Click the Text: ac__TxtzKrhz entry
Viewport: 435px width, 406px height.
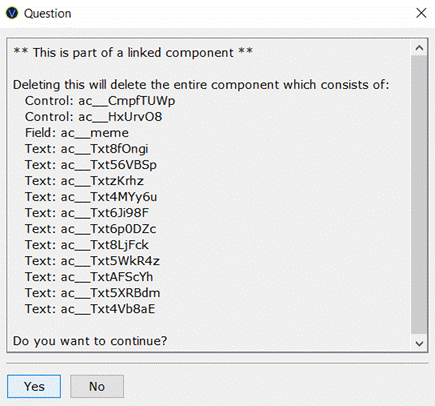pyautogui.click(x=84, y=181)
